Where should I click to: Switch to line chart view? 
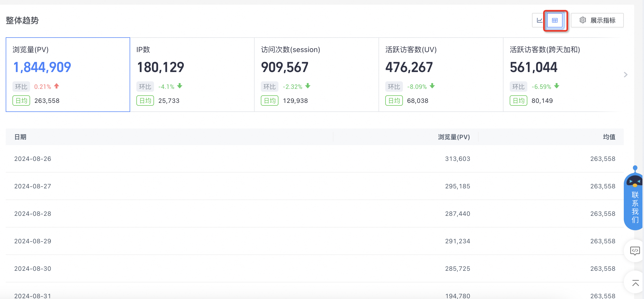pyautogui.click(x=540, y=20)
